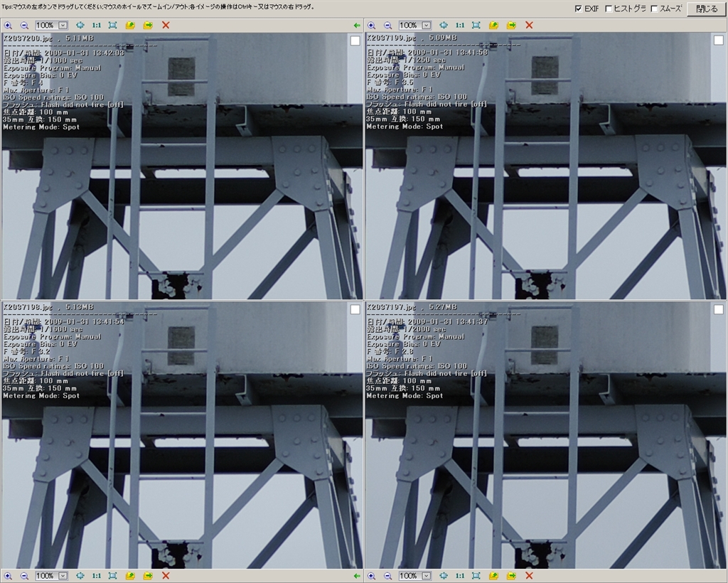Move X2037199.jpg to folder icon
728x583 pixels.
[511, 25]
